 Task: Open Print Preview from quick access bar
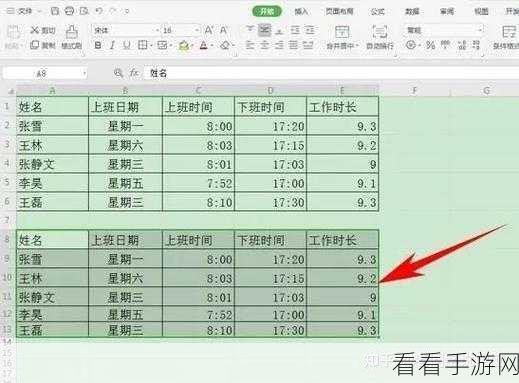point(84,11)
